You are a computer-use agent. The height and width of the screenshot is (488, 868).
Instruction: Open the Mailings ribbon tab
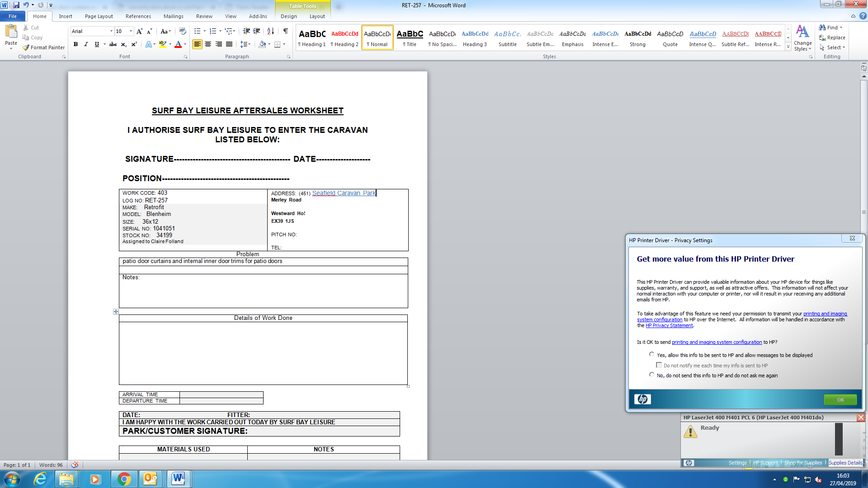coord(173,16)
